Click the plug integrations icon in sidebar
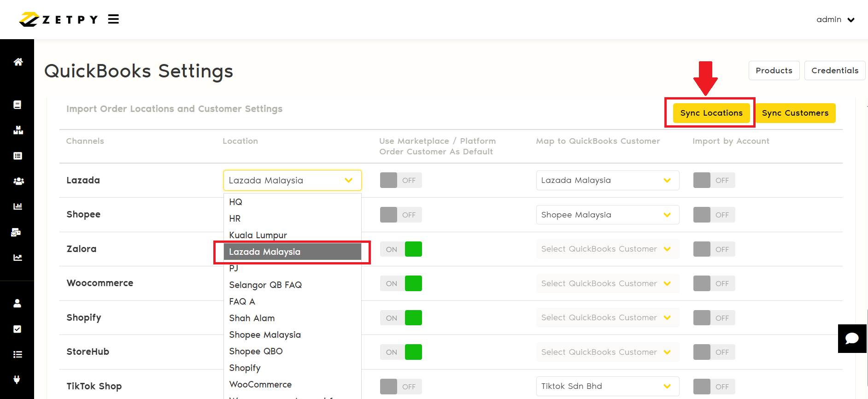This screenshot has width=868, height=399. click(x=17, y=380)
